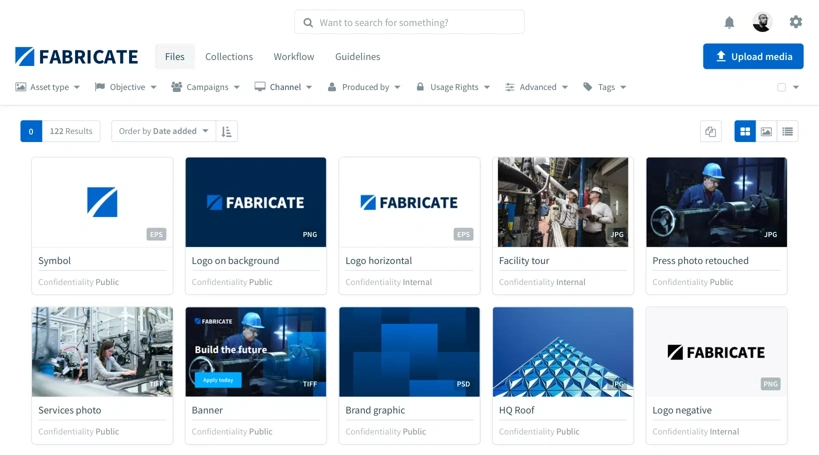Switch to list view

pos(788,131)
